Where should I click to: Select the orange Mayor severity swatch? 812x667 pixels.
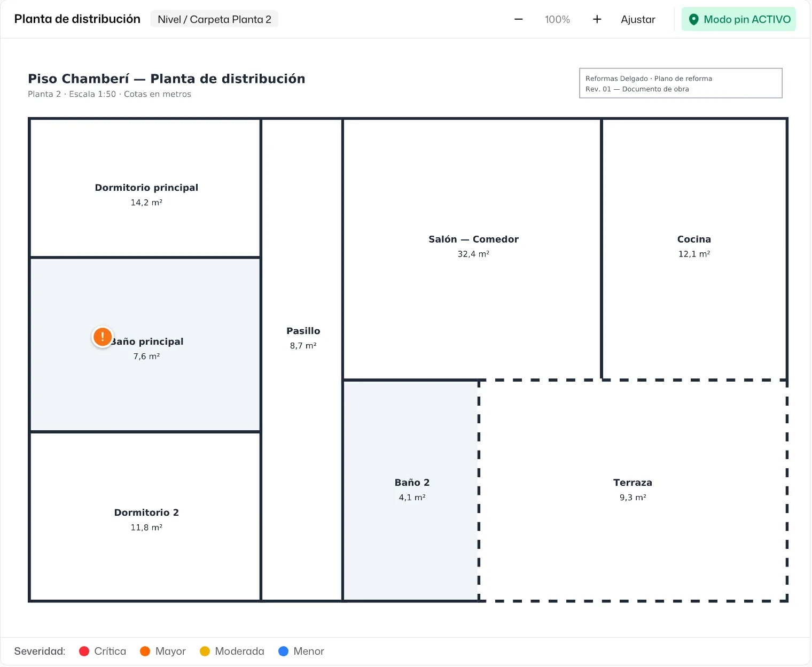pos(145,651)
